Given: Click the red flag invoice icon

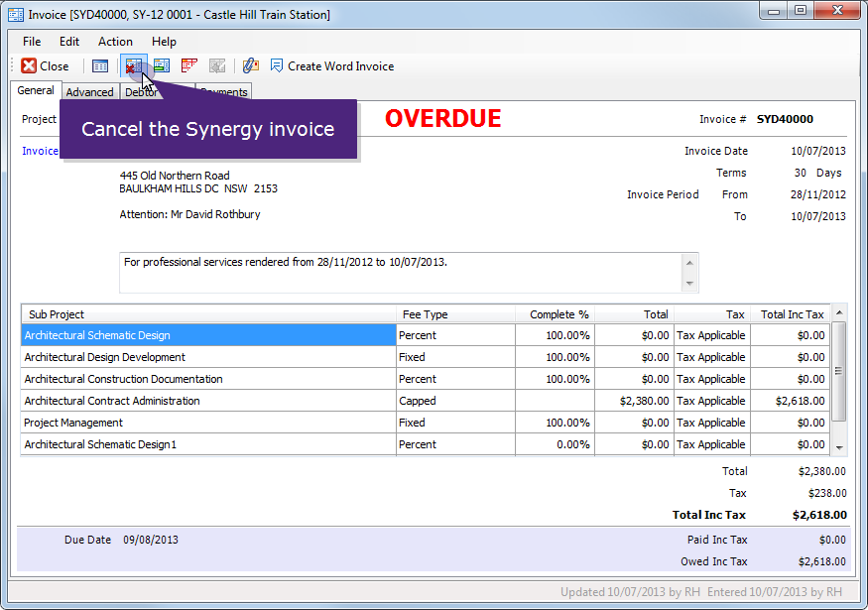Looking at the screenshot, I should [x=188, y=65].
